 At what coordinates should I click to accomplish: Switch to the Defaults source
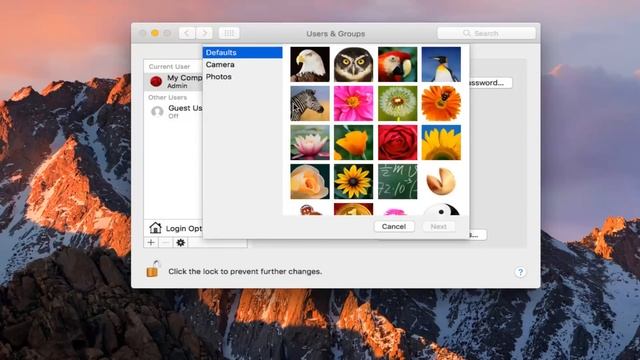pyautogui.click(x=242, y=52)
